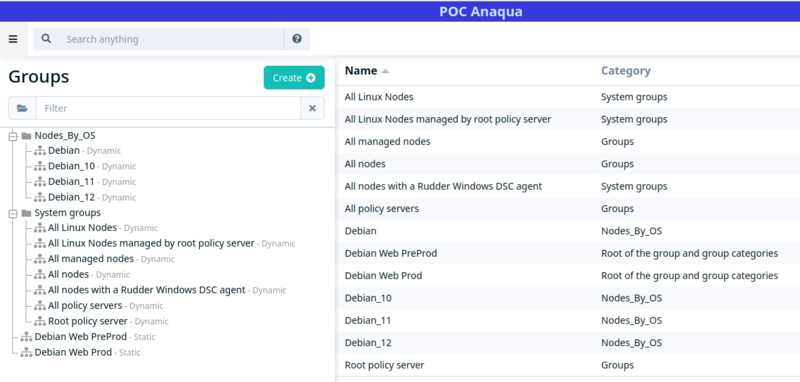Screen dimensions: 800x382
Task: Select All policy servers in the tree
Action: click(x=85, y=305)
